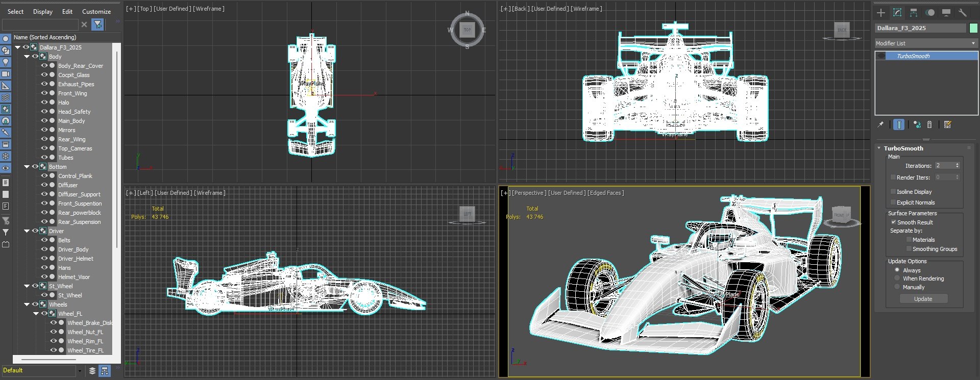The width and height of the screenshot is (980, 380).
Task: Enable the Render Iters checkbox
Action: [893, 178]
